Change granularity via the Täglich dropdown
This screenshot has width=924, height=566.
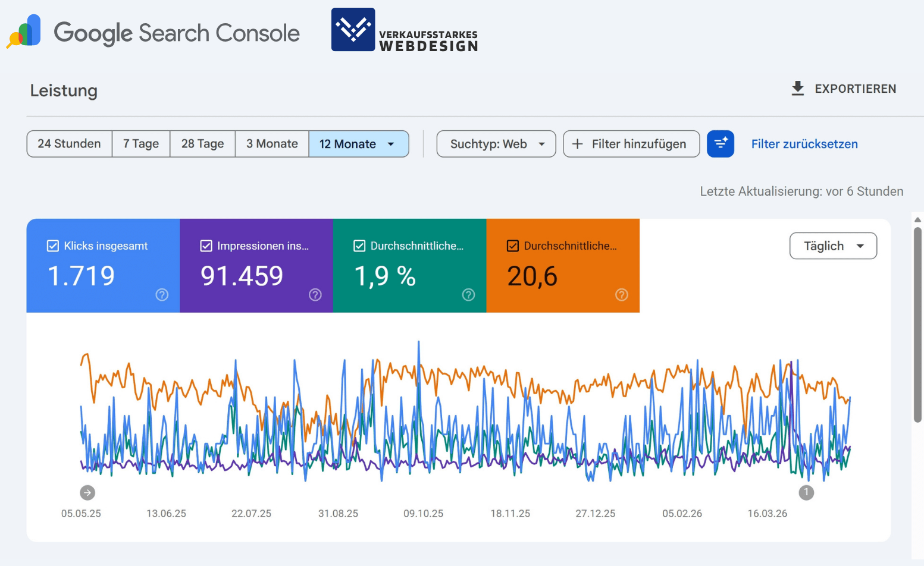832,246
